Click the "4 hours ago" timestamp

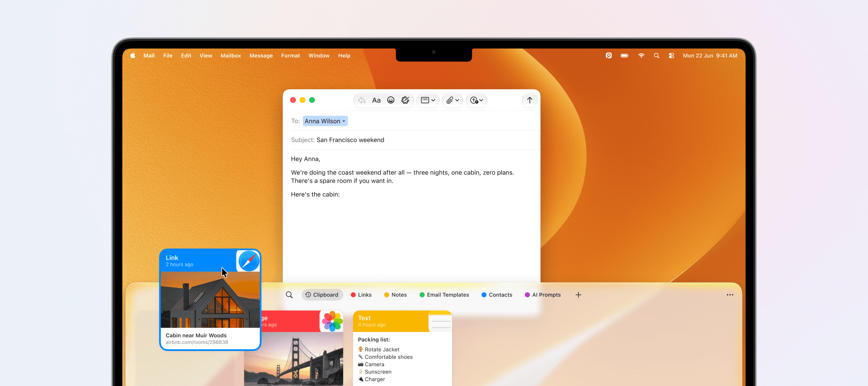[372, 325]
